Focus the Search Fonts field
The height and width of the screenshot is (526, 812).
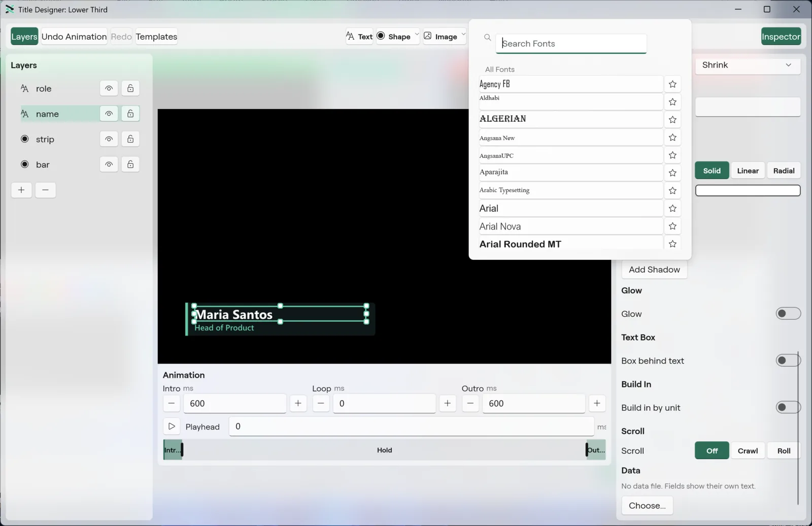[571, 44]
